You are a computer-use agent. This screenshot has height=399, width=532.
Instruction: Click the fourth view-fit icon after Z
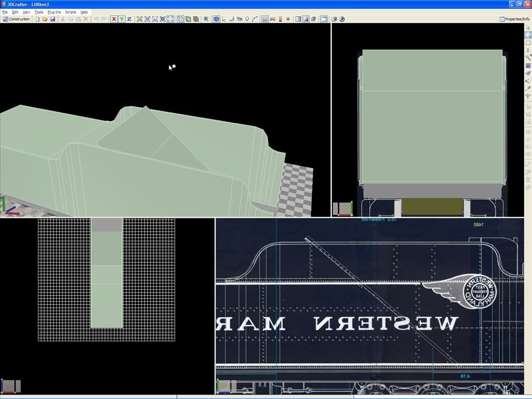(163, 19)
